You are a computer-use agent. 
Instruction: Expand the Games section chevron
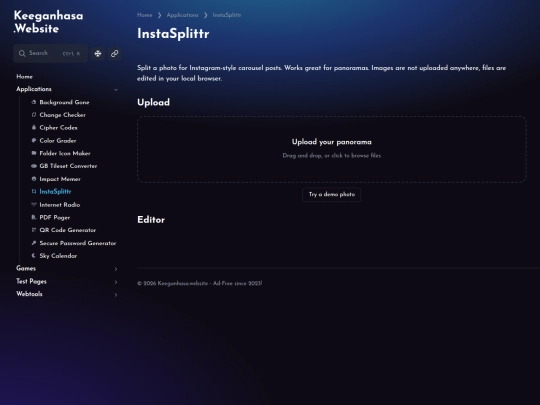point(116,269)
